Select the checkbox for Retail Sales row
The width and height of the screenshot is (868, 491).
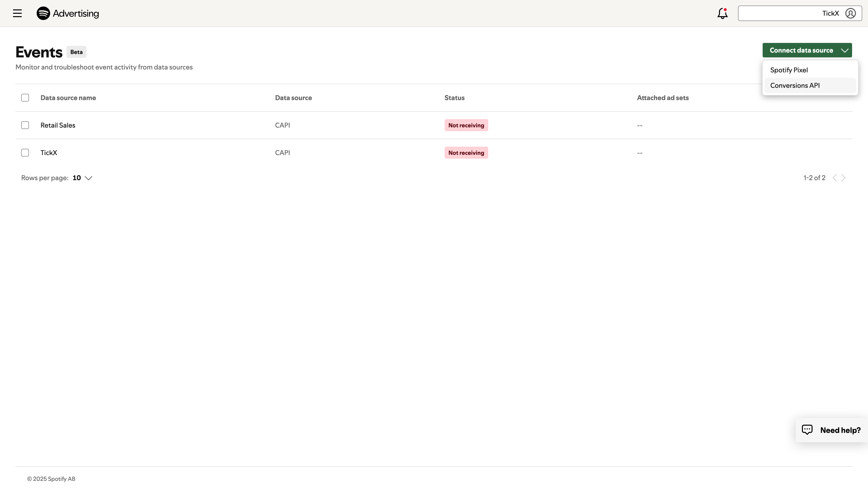pos(25,125)
